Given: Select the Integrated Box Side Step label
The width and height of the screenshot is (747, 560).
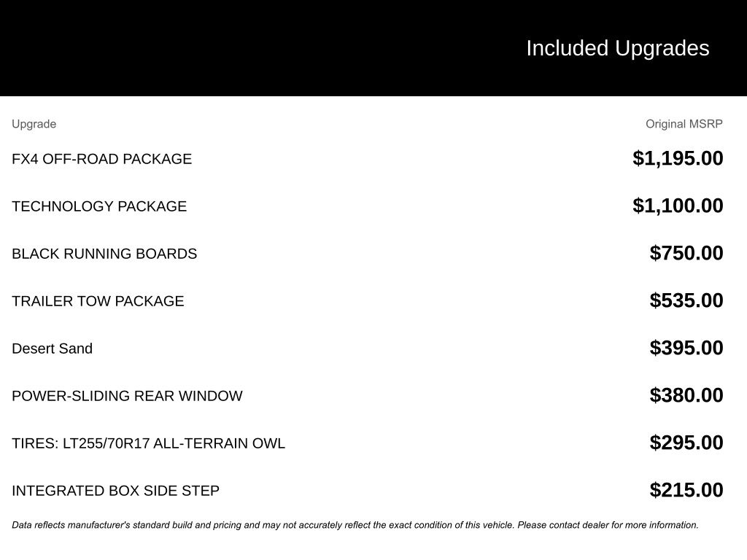Looking at the screenshot, I should pyautogui.click(x=115, y=491).
